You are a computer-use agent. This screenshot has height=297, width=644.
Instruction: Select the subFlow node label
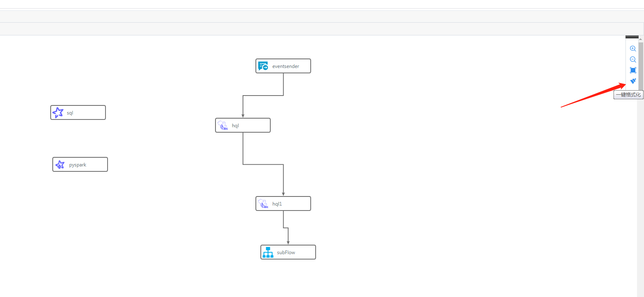coord(286,253)
